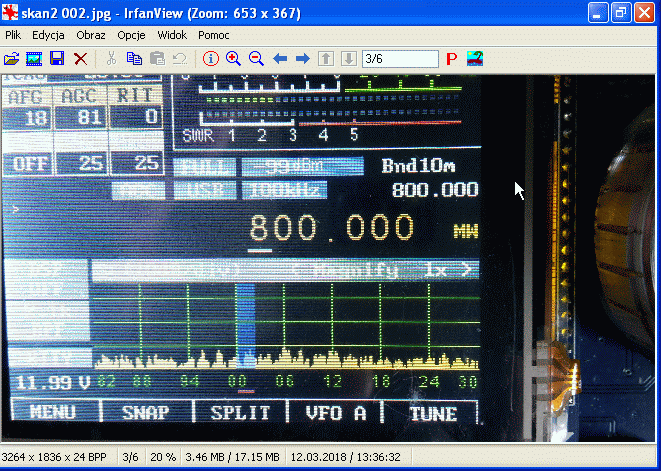
Task: Click the Open file folder icon
Action: click(12, 59)
